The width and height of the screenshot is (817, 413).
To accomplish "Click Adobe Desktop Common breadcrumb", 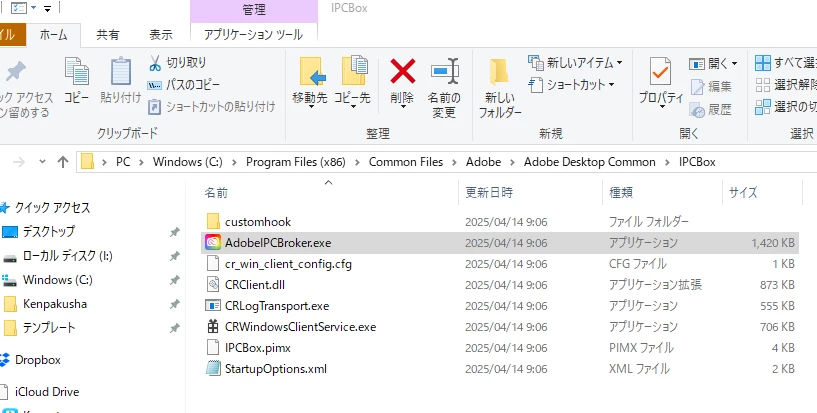I will click(x=589, y=162).
